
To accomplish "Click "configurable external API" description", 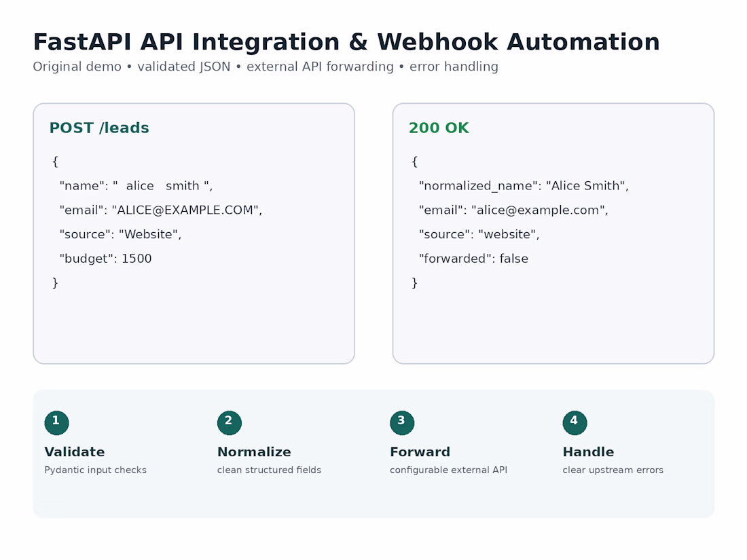I will [448, 470].
